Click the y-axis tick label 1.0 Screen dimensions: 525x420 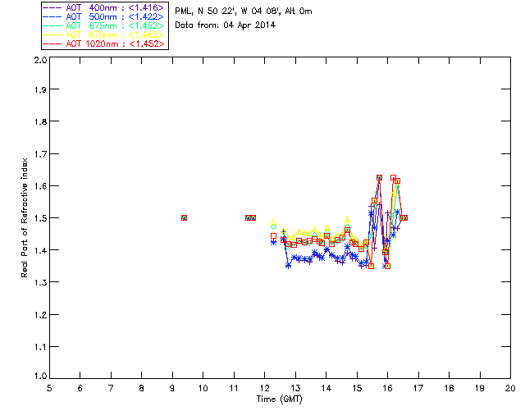[40, 376]
